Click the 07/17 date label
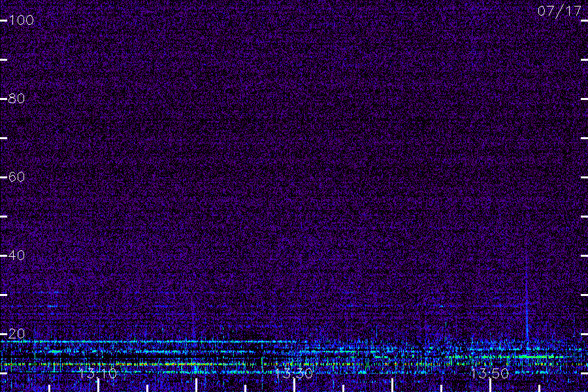The width and height of the screenshot is (588, 392). point(559,11)
